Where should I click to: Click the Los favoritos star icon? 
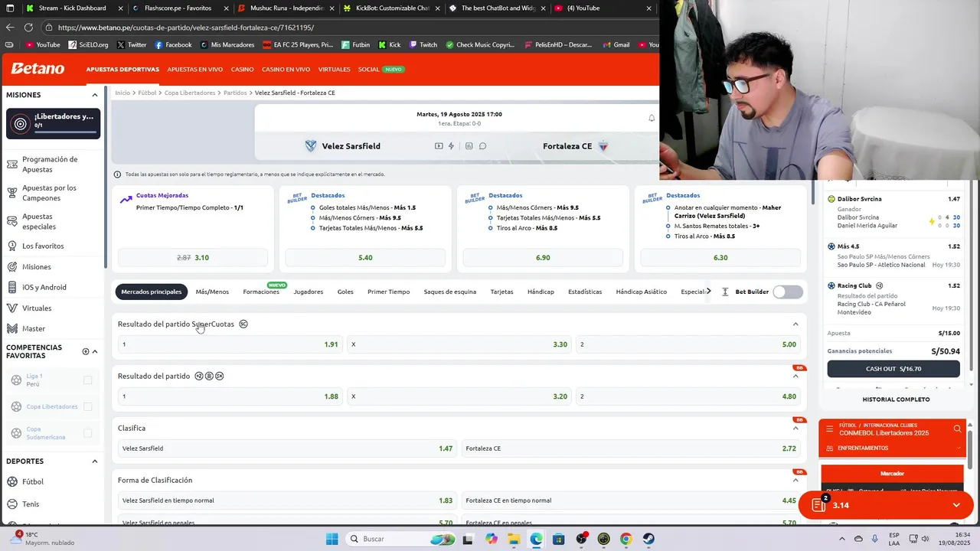(x=12, y=246)
